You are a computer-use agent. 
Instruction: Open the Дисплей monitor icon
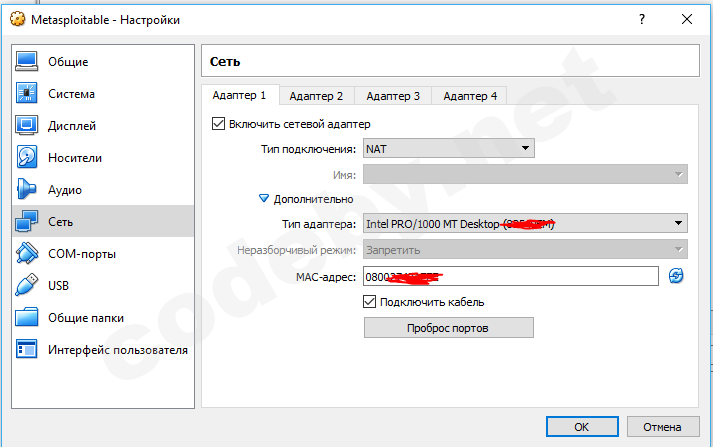(x=28, y=126)
